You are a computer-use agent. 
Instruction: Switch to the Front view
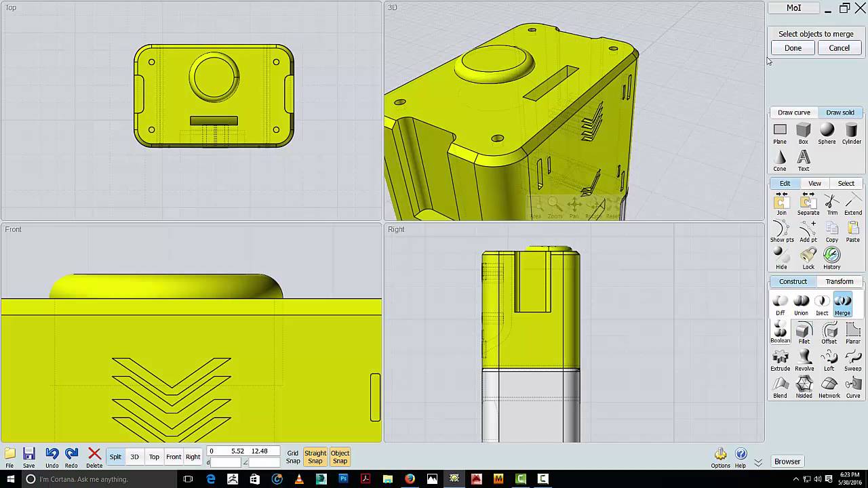(x=174, y=457)
